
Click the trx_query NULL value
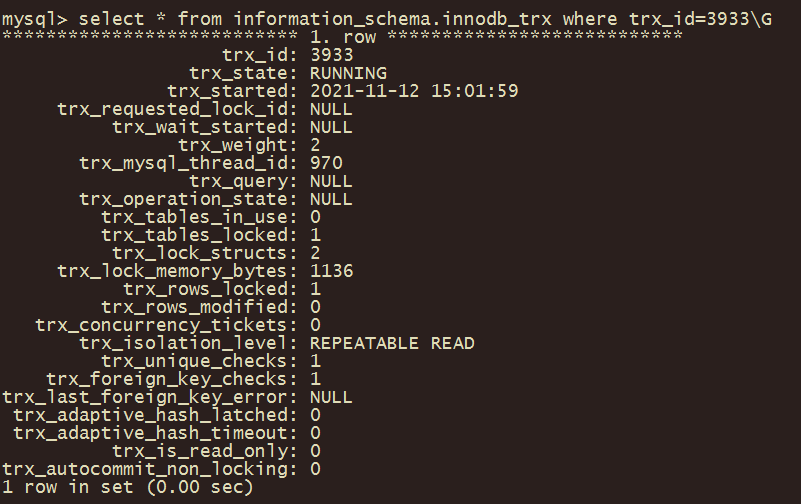(x=331, y=181)
